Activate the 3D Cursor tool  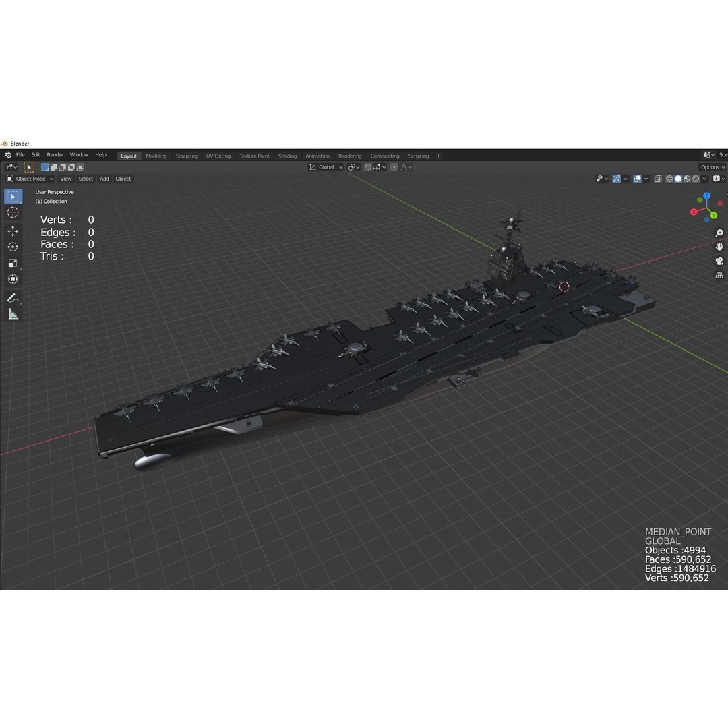pyautogui.click(x=13, y=212)
